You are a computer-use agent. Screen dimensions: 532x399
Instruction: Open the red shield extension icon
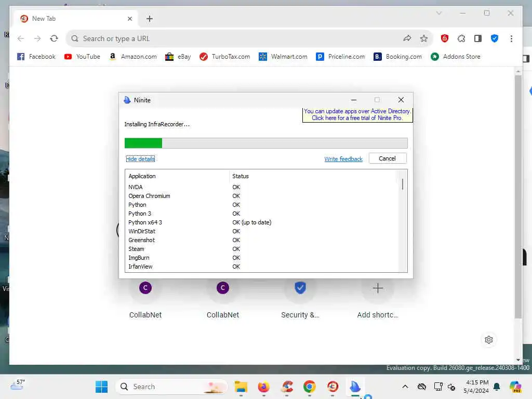click(445, 38)
